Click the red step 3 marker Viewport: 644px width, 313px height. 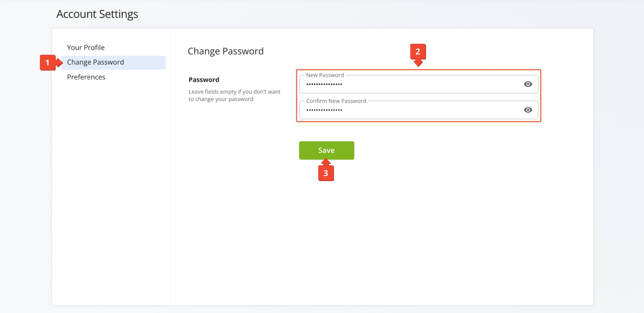point(326,173)
